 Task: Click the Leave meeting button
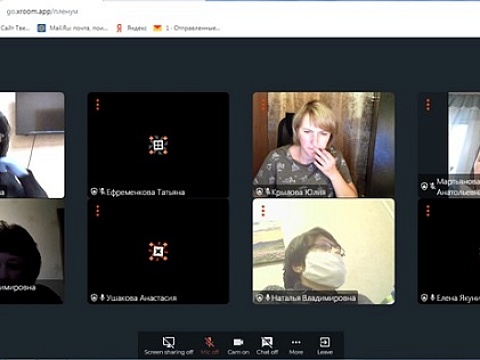click(325, 345)
